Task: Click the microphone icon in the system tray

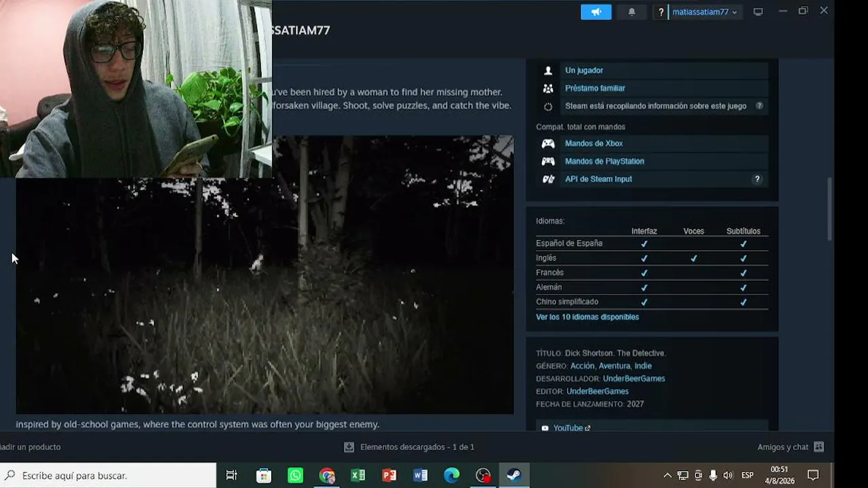Action: pos(713,475)
